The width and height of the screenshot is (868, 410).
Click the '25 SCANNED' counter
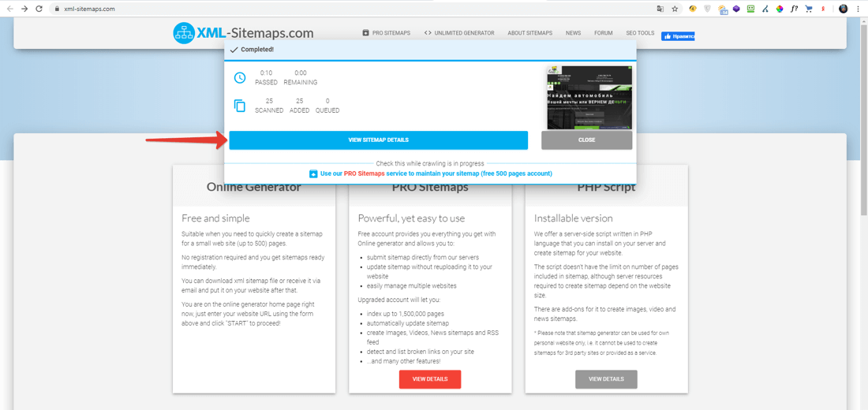[x=269, y=105]
